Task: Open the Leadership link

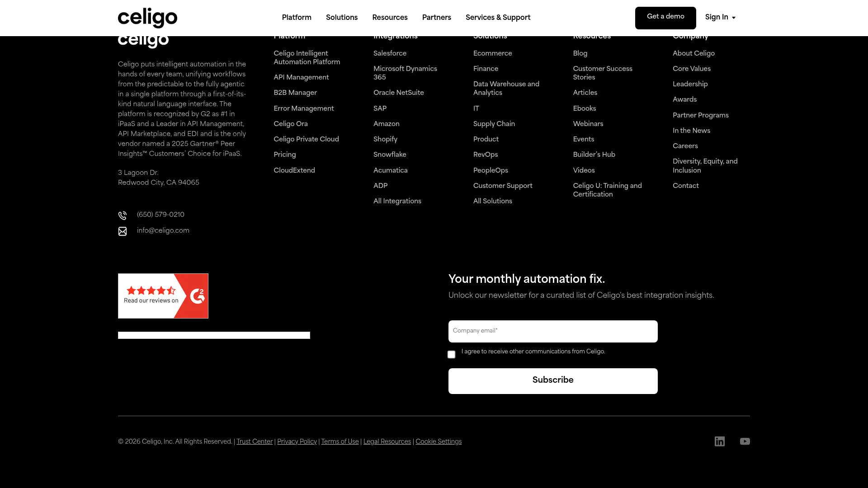Action: tap(690, 84)
